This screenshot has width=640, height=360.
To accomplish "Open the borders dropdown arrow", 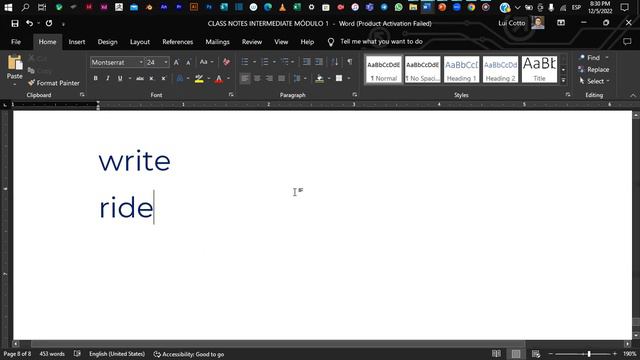I will click(349, 78).
